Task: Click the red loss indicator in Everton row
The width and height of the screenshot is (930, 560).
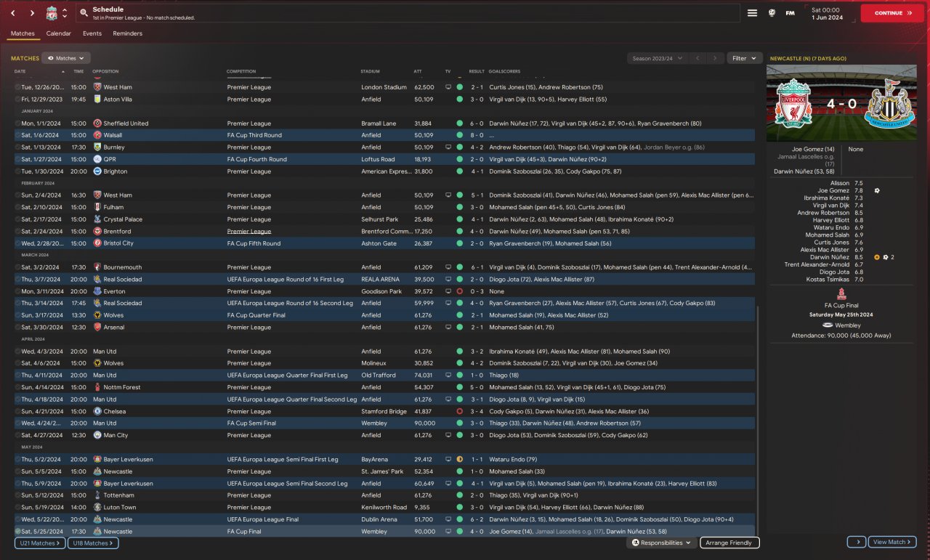Action: click(x=459, y=291)
